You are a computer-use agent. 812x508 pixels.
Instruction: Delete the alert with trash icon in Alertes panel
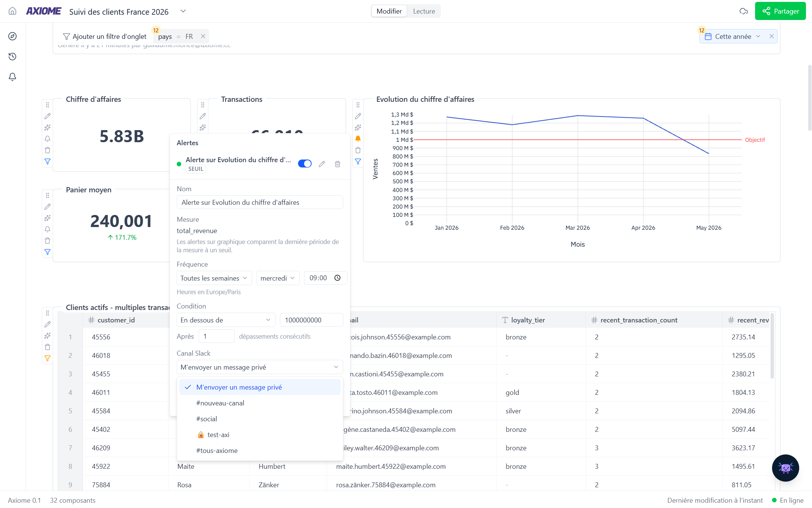[x=338, y=164]
